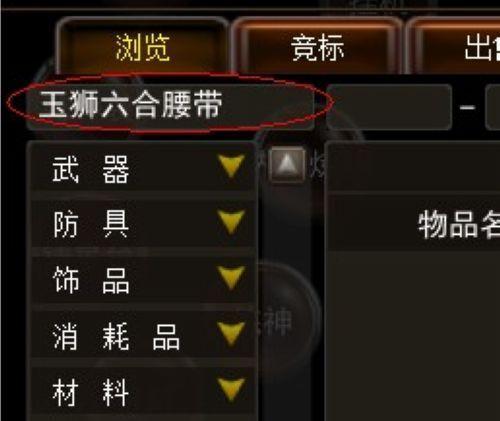
Task: Select the 武器 category label
Action: 91,169
